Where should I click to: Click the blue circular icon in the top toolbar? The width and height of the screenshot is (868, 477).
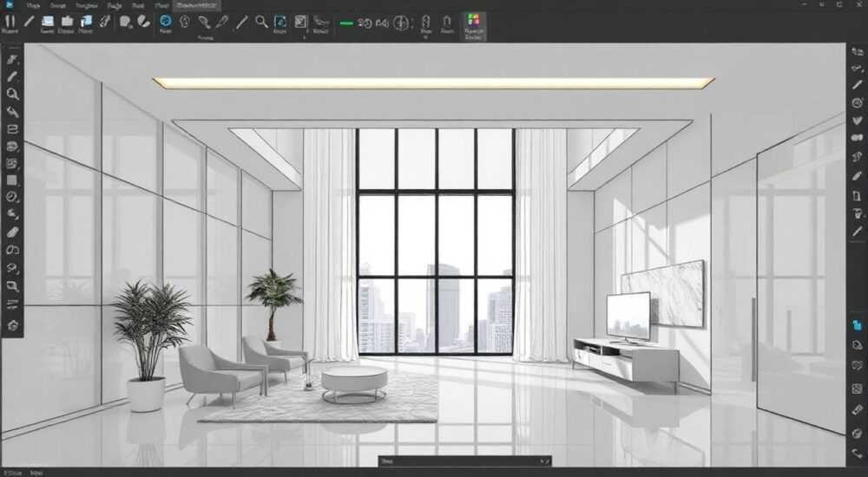[x=165, y=21]
